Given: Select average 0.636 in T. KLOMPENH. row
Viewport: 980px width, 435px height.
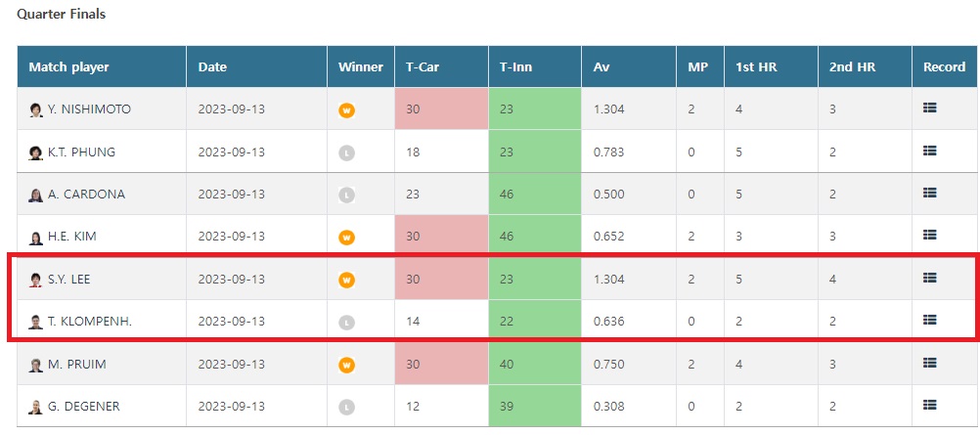Looking at the screenshot, I should (608, 322).
